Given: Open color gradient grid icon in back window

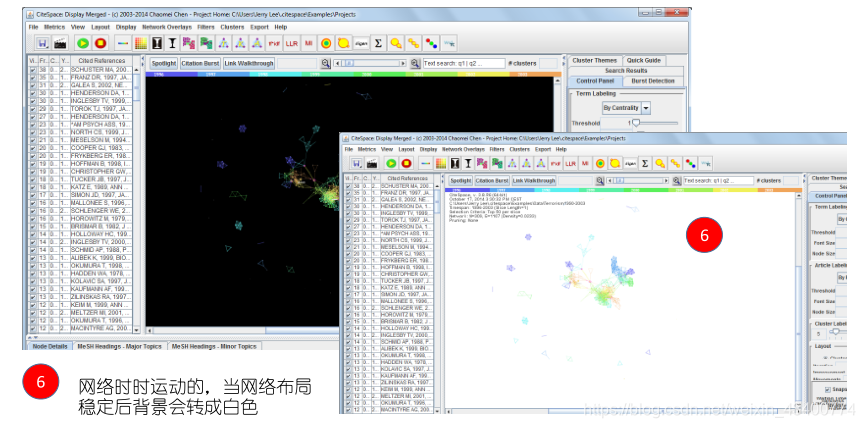Looking at the screenshot, I should pyautogui.click(x=141, y=42).
